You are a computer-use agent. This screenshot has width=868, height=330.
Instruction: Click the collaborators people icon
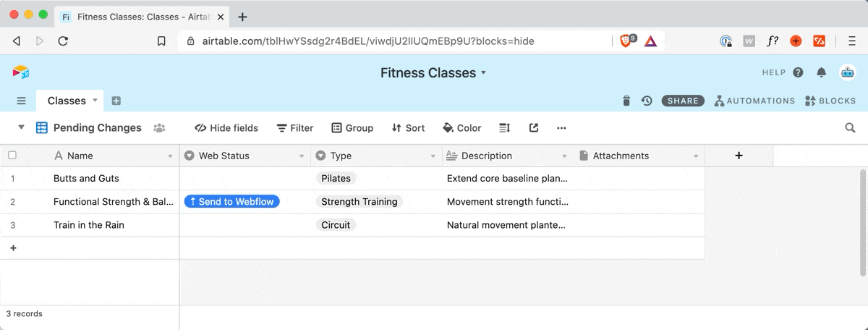[x=159, y=128]
